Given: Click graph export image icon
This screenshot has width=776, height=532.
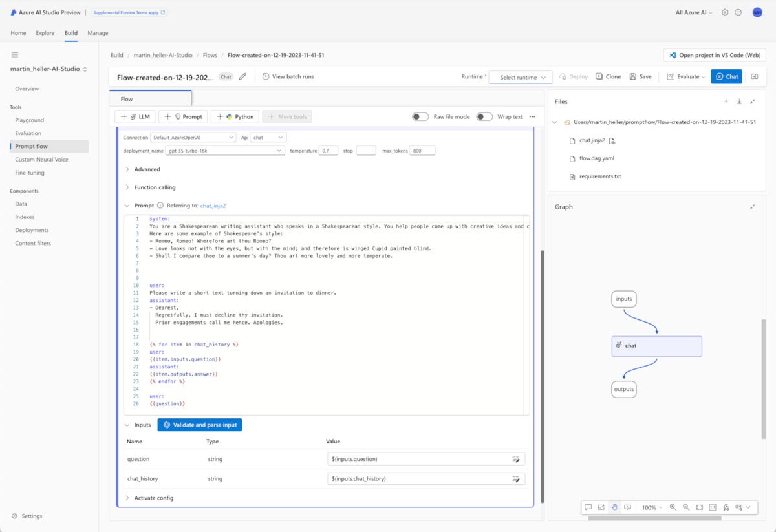Looking at the screenshot, I should (601, 507).
